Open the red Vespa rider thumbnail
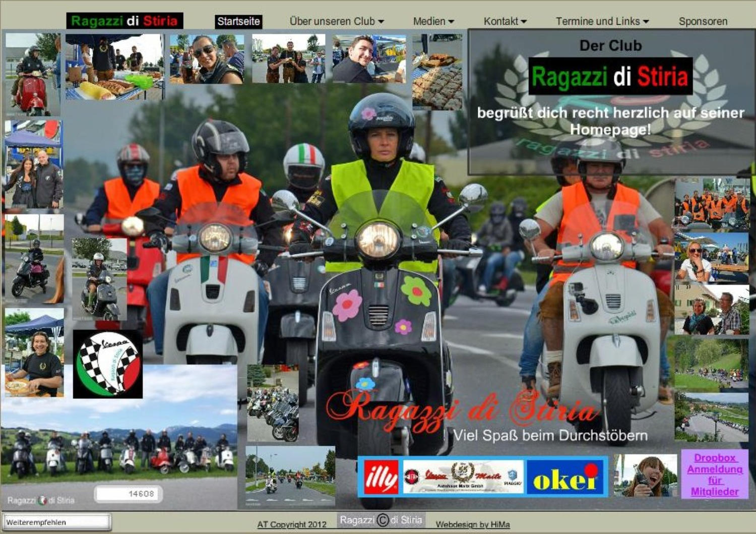The height and width of the screenshot is (534, 756). tap(31, 75)
